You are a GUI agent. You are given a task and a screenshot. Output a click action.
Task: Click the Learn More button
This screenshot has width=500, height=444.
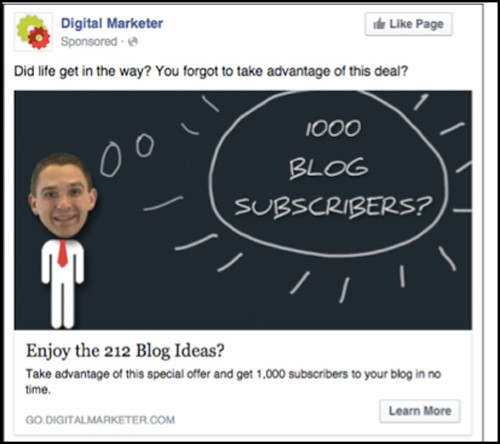[x=420, y=411]
